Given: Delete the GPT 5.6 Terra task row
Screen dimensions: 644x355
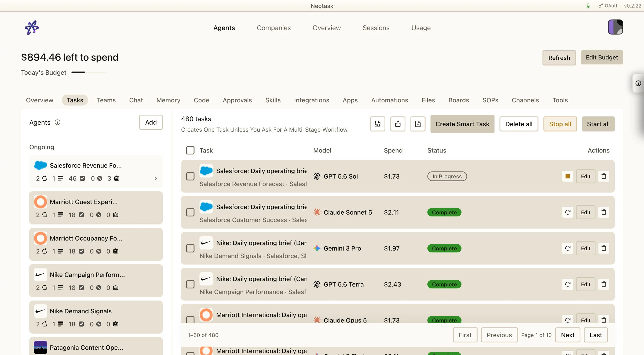Looking at the screenshot, I should [x=604, y=284].
